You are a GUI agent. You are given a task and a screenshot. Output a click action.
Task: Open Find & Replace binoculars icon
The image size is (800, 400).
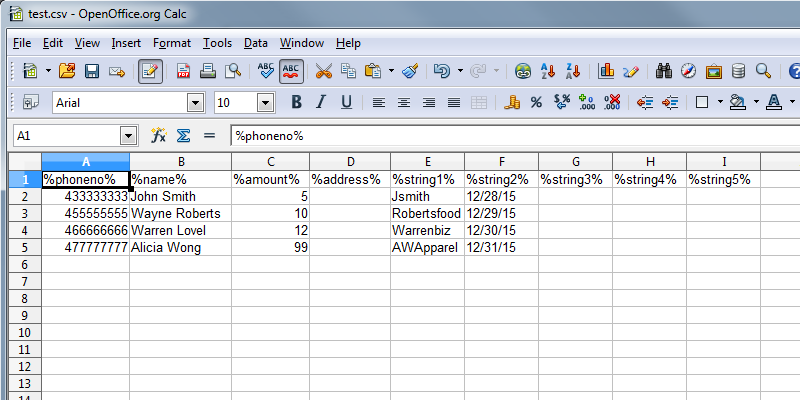tap(664, 71)
